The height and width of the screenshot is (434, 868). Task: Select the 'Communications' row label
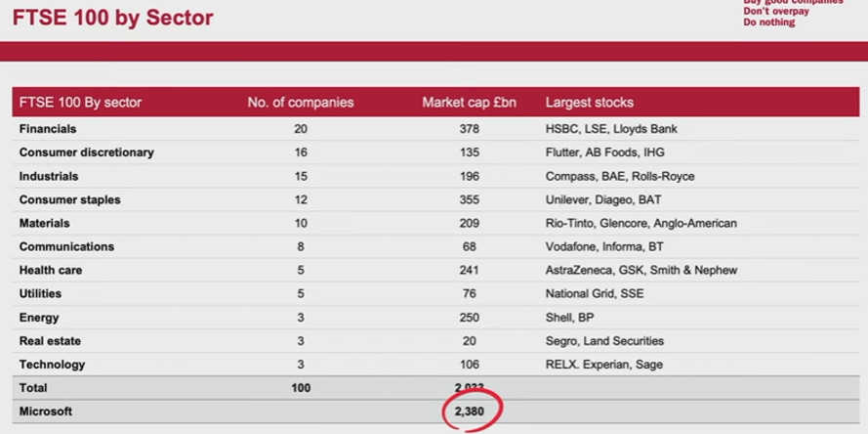click(x=66, y=246)
